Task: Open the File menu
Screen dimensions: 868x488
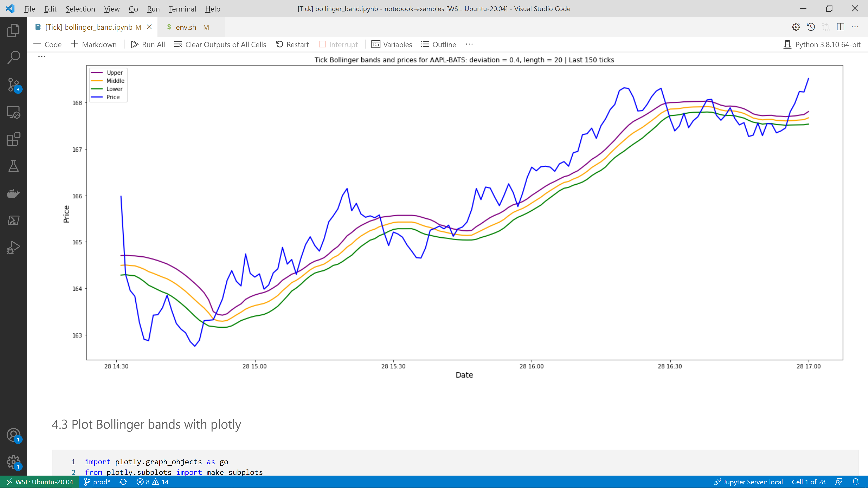Action: pos(30,9)
